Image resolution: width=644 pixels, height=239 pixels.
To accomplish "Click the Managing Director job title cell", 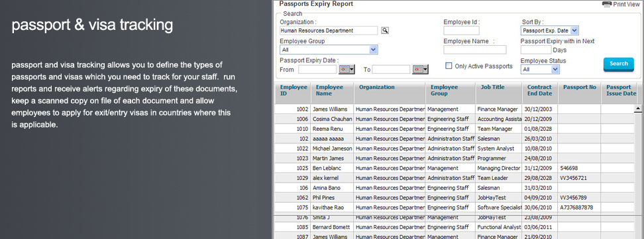I will click(x=499, y=168).
